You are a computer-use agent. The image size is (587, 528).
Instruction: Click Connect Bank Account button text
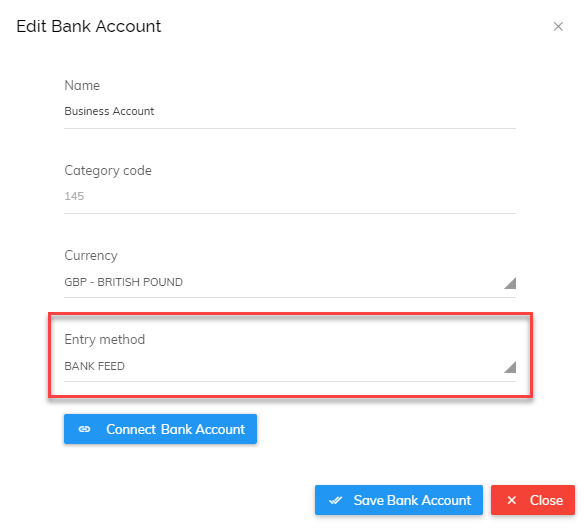[x=176, y=429]
